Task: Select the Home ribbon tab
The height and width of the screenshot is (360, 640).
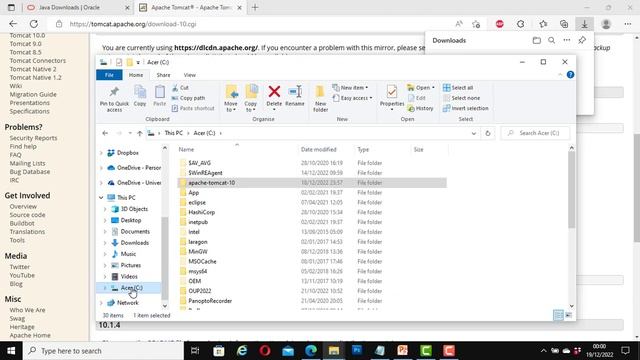Action: tap(136, 75)
